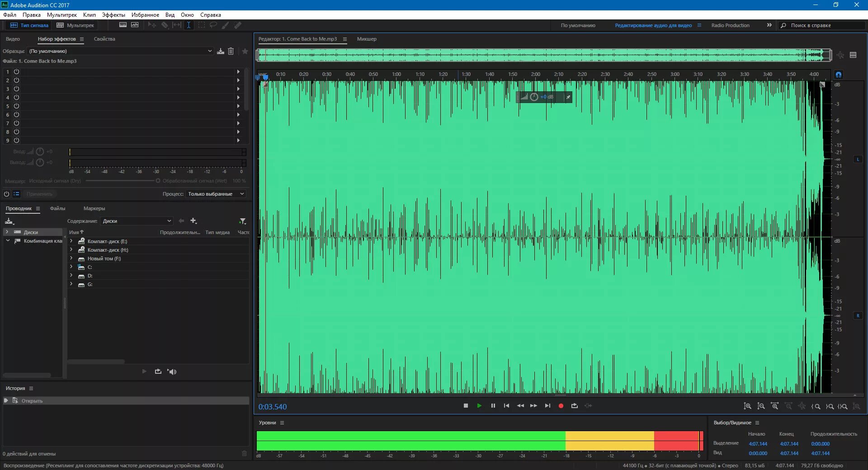Move playhead to previous marker
The height and width of the screenshot is (470, 868).
click(x=506, y=406)
